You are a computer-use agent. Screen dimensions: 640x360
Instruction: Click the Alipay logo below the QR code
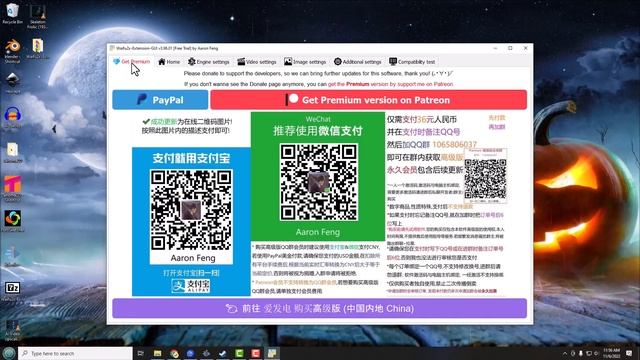191,285
